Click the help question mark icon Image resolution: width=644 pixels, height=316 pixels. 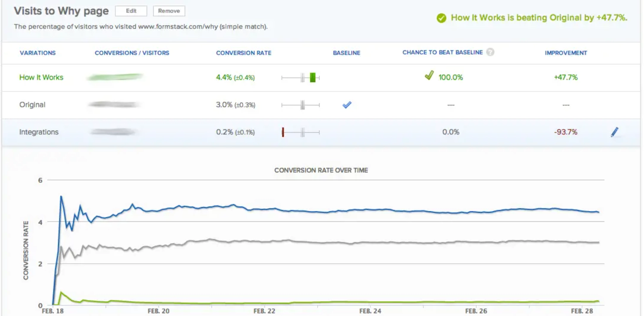(490, 52)
